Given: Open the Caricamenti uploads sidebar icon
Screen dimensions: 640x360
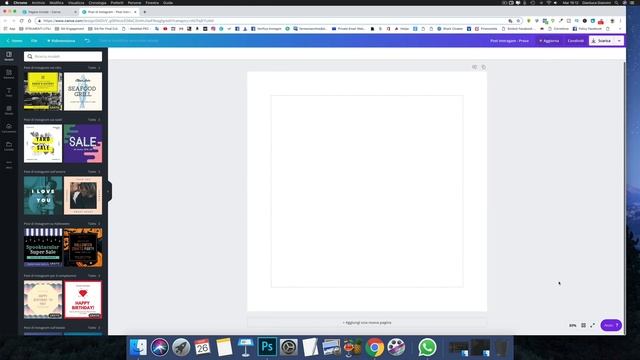Looking at the screenshot, I should tap(9, 128).
